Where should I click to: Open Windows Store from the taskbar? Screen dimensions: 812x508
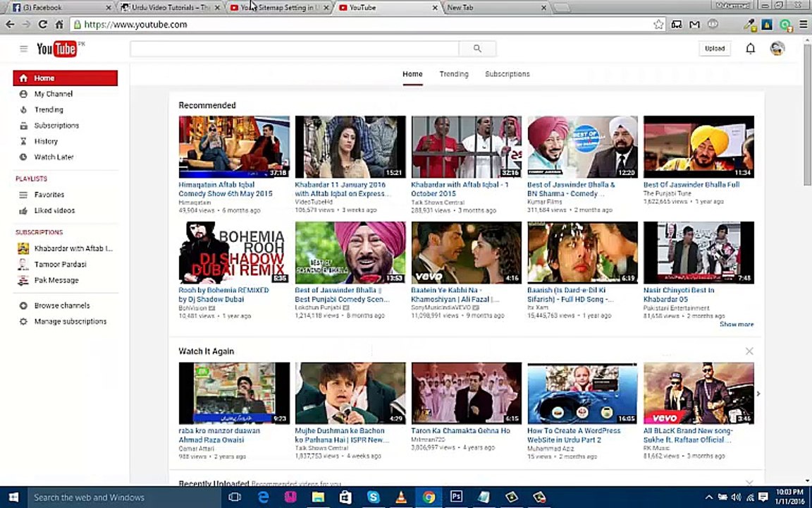[x=345, y=497]
